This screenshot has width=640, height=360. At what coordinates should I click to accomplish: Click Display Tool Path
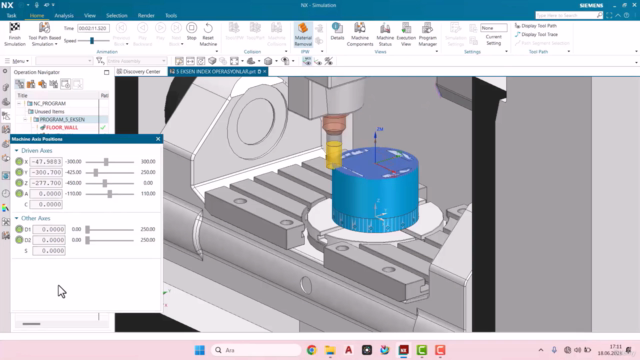536,26
